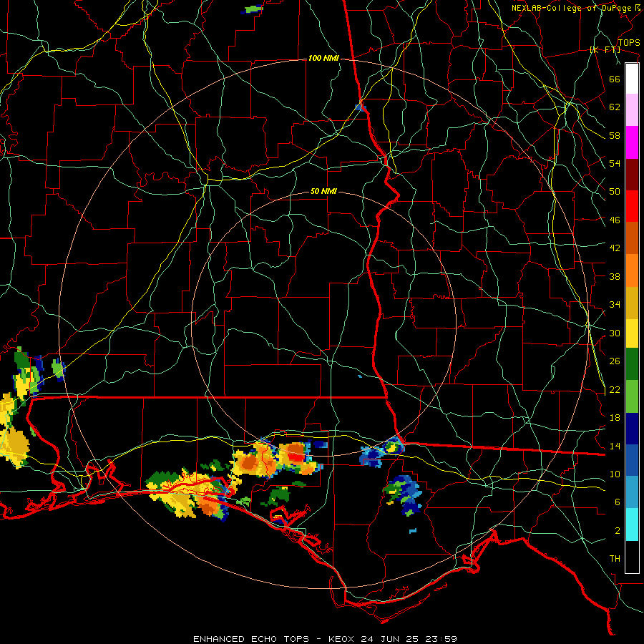The width and height of the screenshot is (644, 644).
Task: Click the 'KEOX' radar site identifier
Action: coord(342,639)
